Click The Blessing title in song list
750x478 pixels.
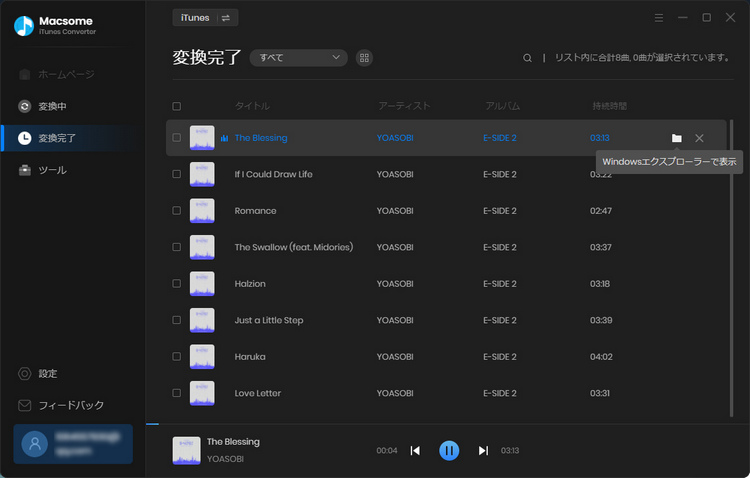point(261,138)
